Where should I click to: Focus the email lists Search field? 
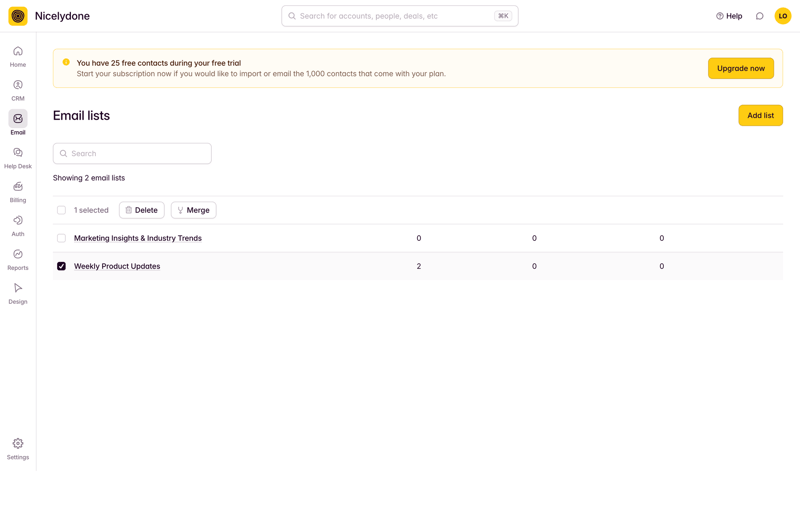pyautogui.click(x=132, y=154)
